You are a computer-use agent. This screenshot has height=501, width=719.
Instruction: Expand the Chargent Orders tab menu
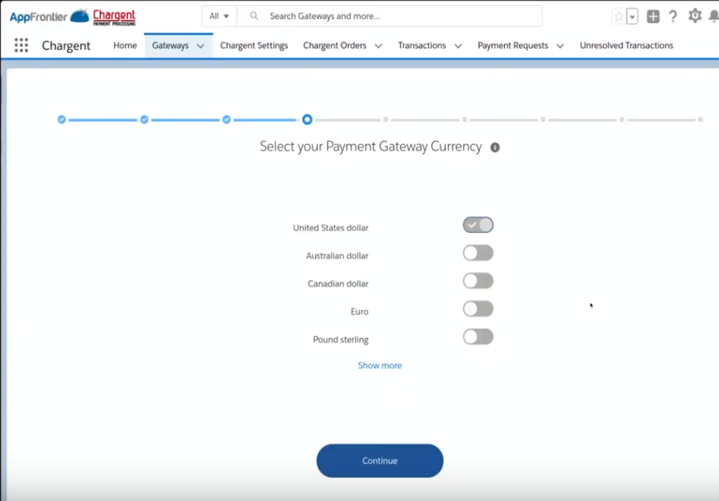click(x=378, y=46)
